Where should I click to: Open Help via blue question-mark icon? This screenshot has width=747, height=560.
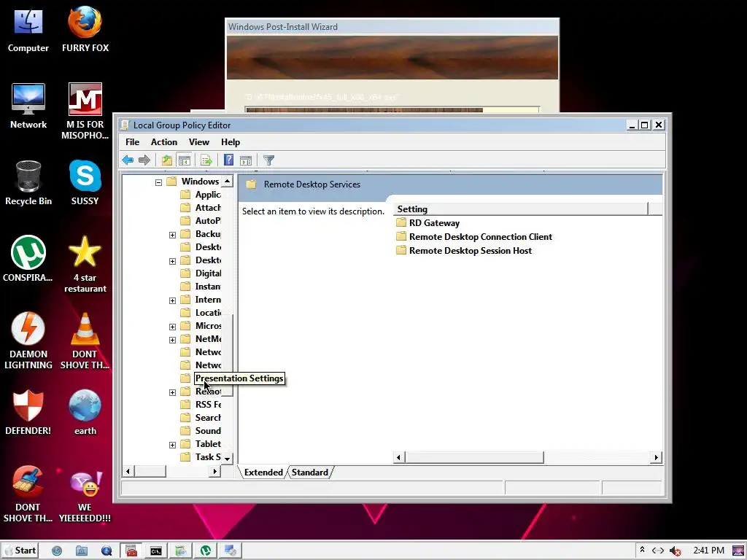(x=228, y=160)
